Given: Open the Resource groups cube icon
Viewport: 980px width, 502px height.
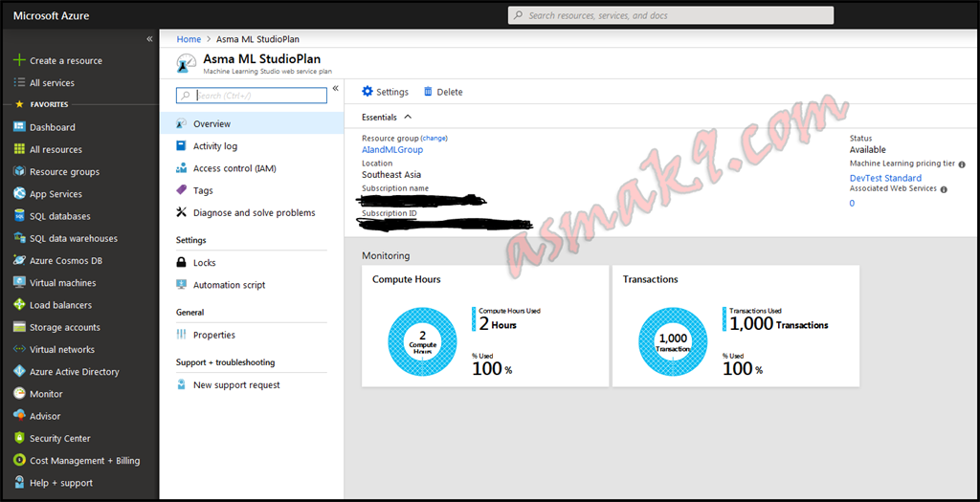Looking at the screenshot, I should [19, 171].
